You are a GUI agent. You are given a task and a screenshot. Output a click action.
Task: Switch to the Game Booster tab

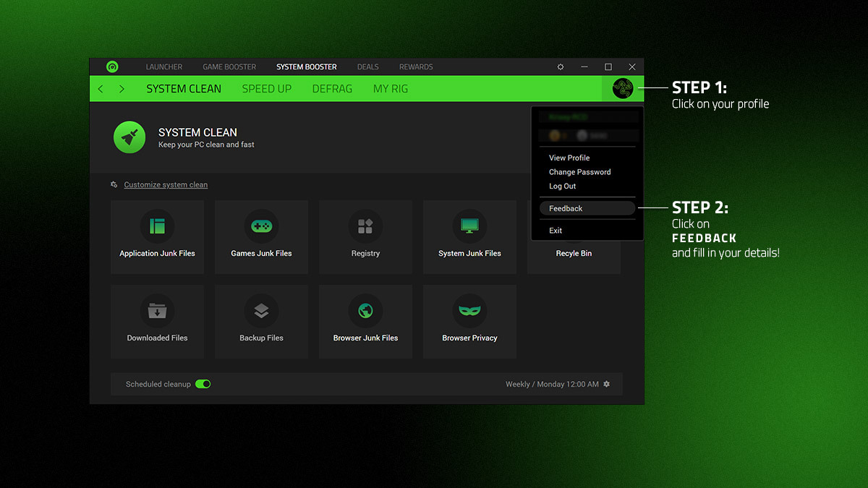[x=229, y=67]
